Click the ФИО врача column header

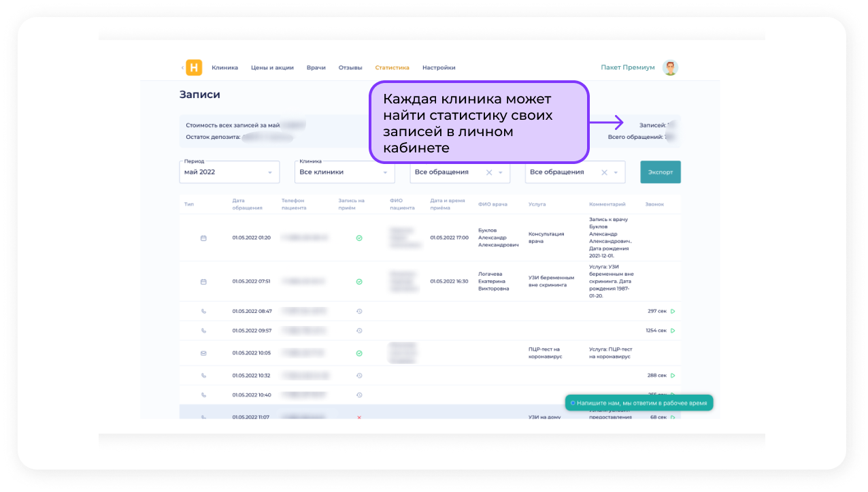pos(494,204)
